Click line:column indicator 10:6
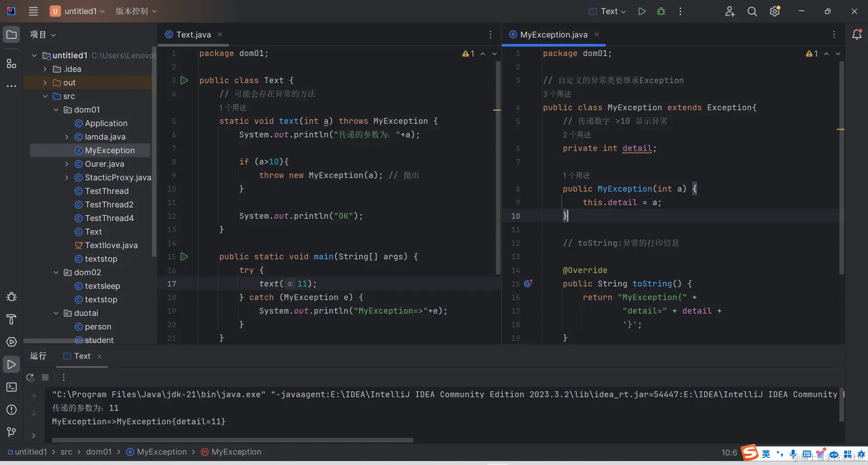The image size is (868, 465). pos(729,452)
